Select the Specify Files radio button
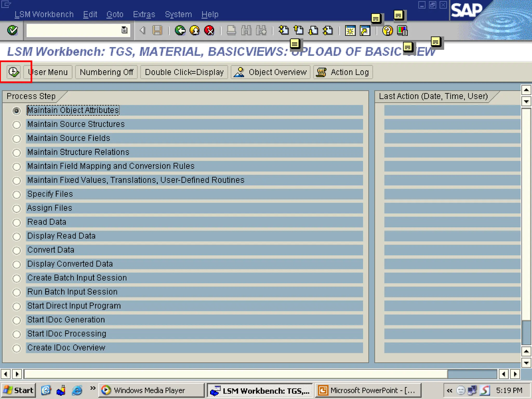Viewport: 532px width, 399px height. coord(17,195)
